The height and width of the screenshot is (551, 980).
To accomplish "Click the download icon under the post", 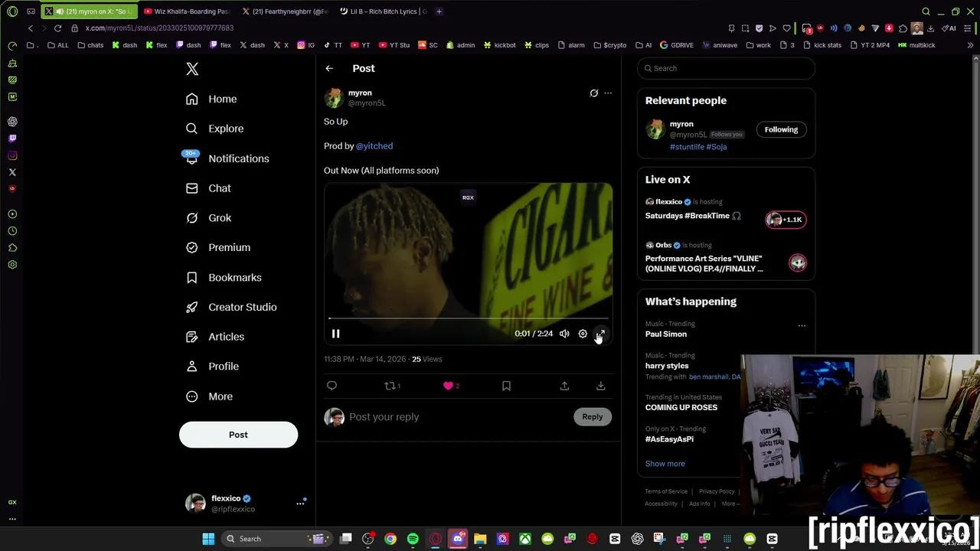I will click(601, 386).
